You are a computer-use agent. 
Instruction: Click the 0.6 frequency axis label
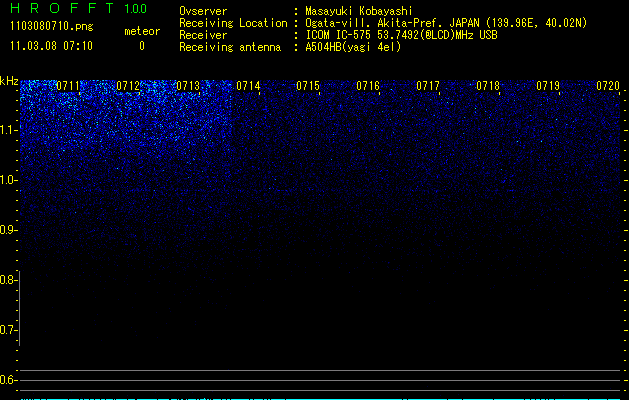point(8,380)
